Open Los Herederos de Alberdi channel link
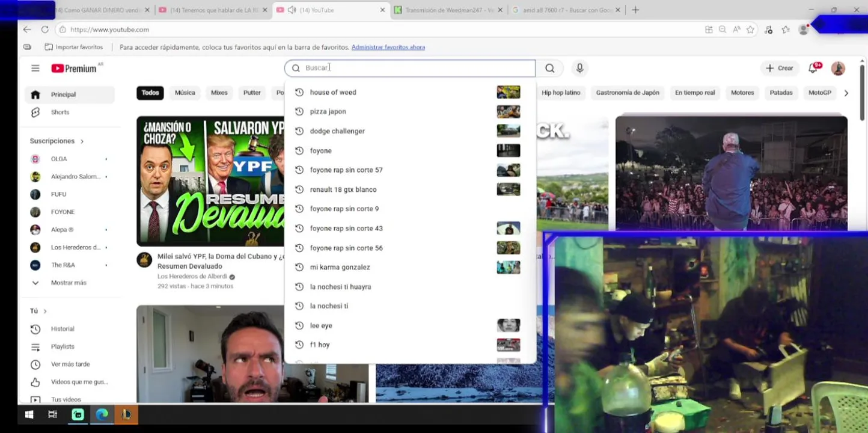 click(x=192, y=277)
